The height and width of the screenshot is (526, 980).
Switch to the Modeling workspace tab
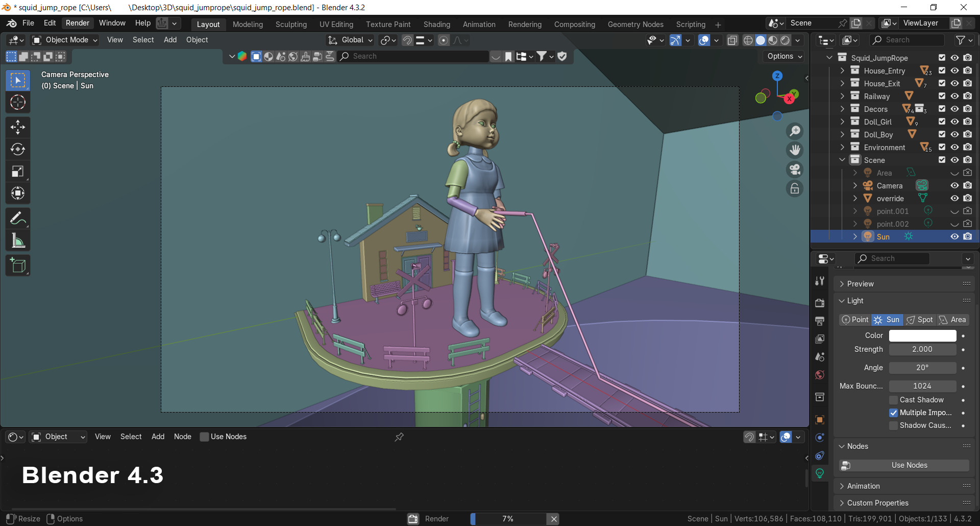click(248, 25)
